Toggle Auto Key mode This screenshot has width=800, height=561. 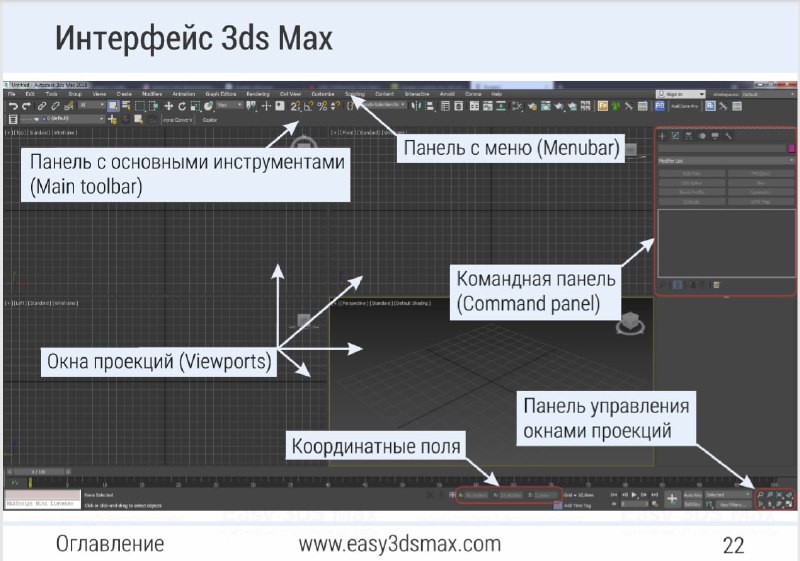pos(692,495)
